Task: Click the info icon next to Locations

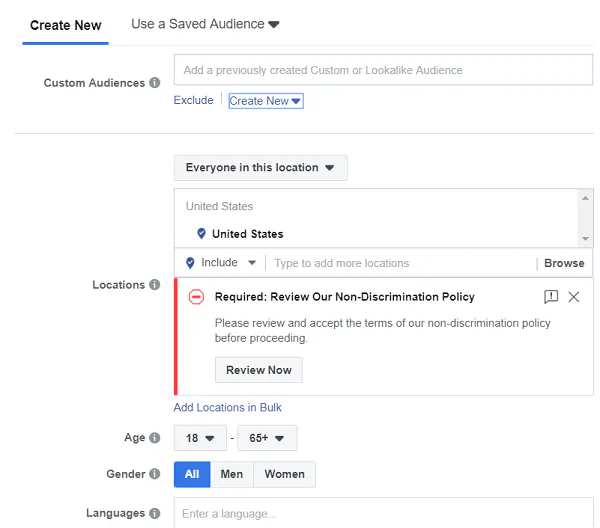Action: pyautogui.click(x=155, y=285)
